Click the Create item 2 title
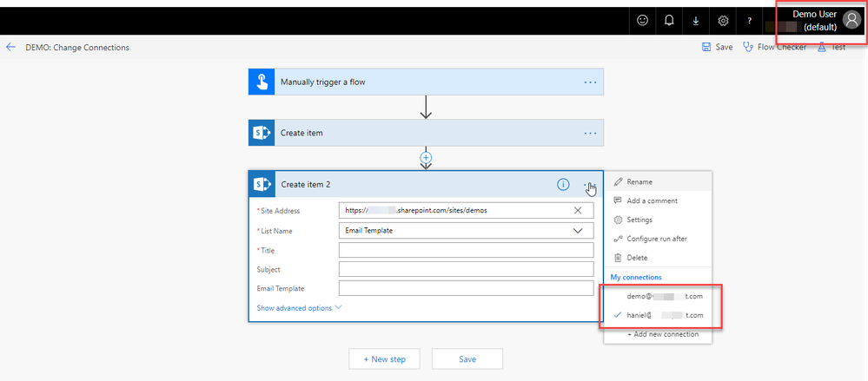This screenshot has height=381, width=868. tap(306, 185)
